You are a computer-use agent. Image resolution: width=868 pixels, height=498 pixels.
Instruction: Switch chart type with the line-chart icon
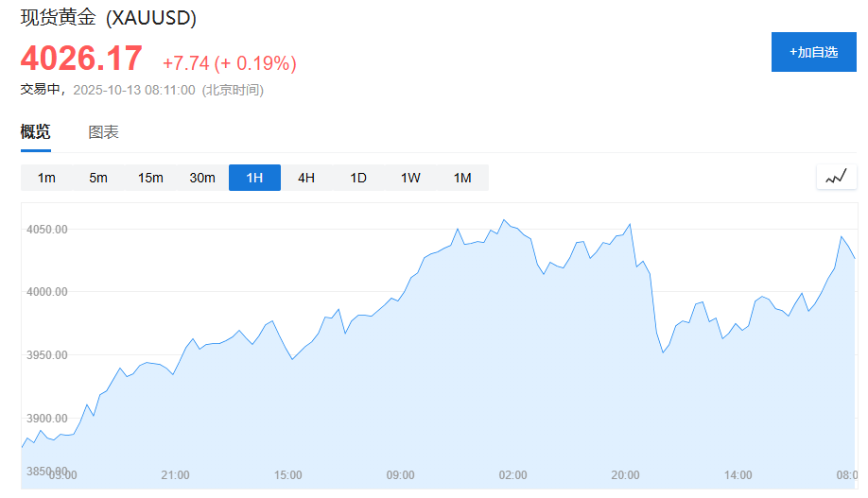click(837, 177)
